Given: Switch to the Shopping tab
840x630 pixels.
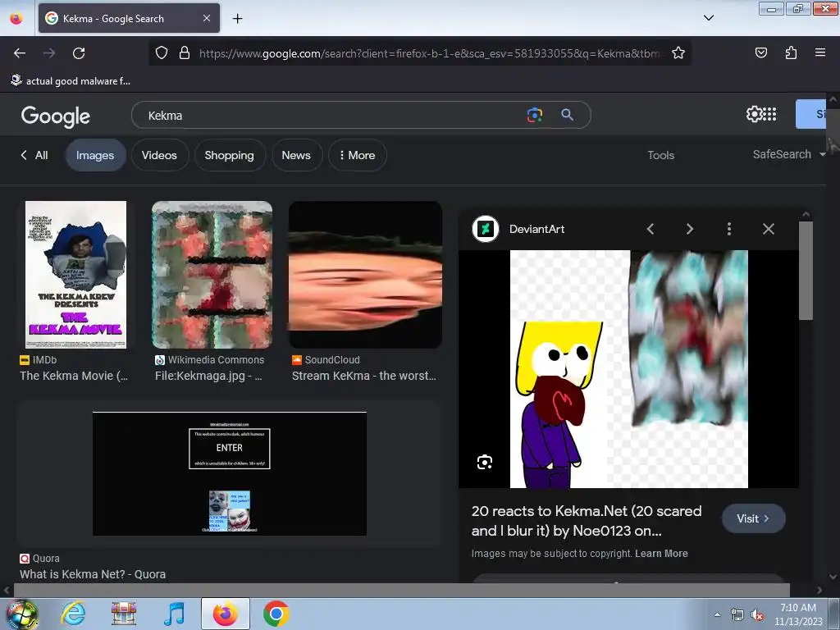Looking at the screenshot, I should [230, 155].
